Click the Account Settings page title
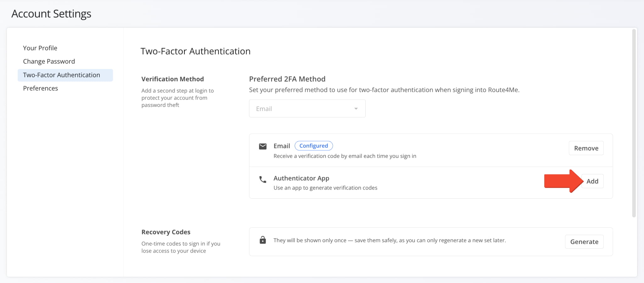Image resolution: width=644 pixels, height=283 pixels. point(51,14)
